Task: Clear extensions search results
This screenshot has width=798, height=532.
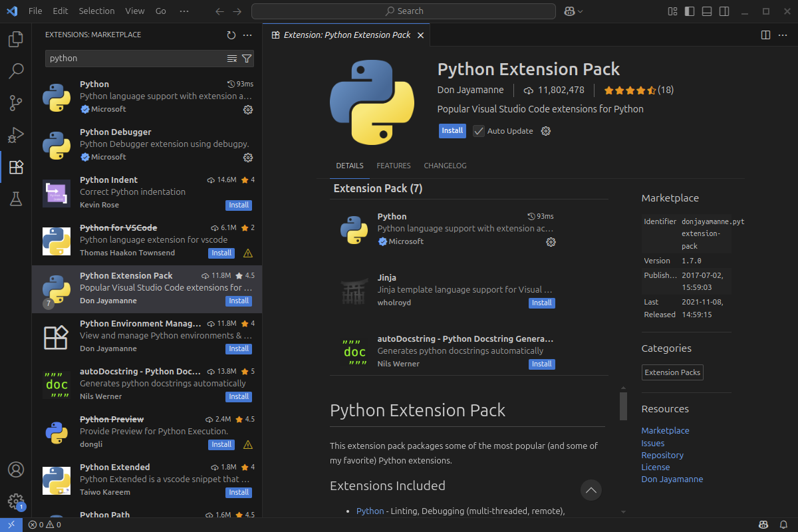Action: click(x=232, y=59)
